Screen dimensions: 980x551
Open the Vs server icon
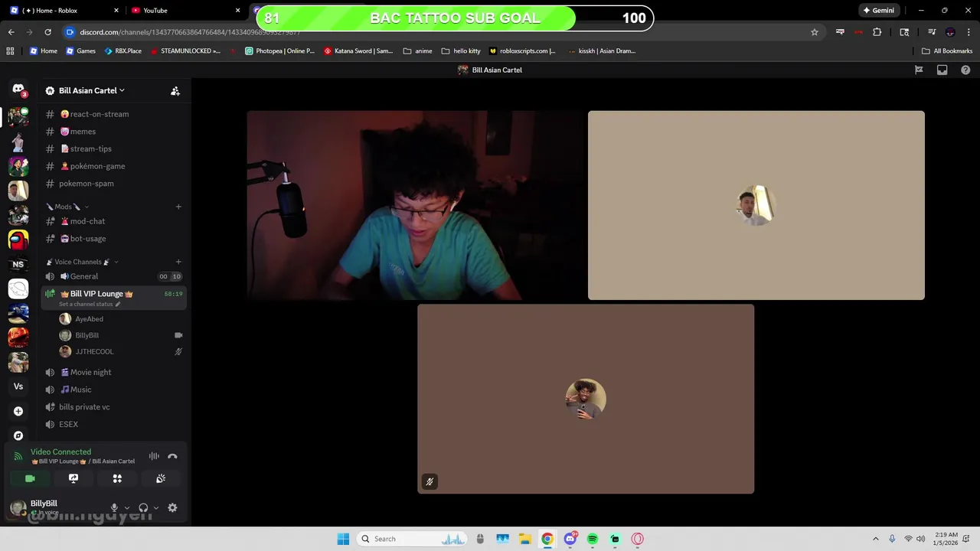click(18, 386)
